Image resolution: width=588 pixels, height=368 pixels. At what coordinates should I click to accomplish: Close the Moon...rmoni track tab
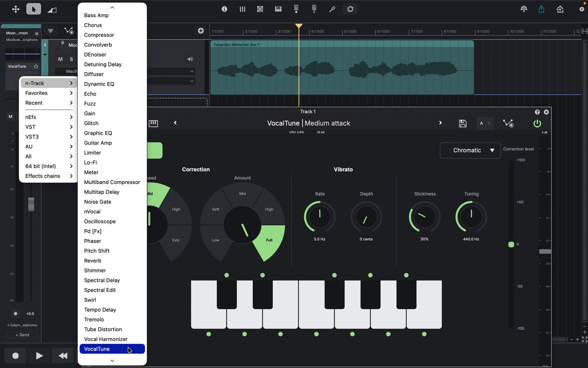point(36,33)
